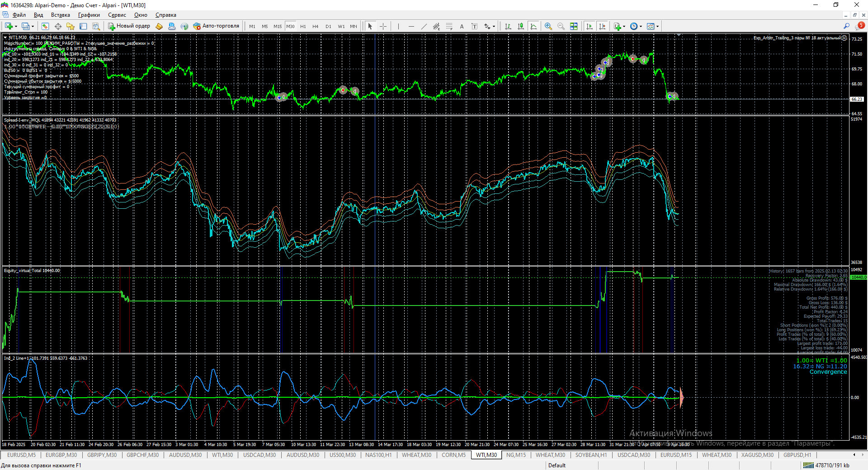Switch to the GBPUSD,H1 chart tab

tap(797, 455)
